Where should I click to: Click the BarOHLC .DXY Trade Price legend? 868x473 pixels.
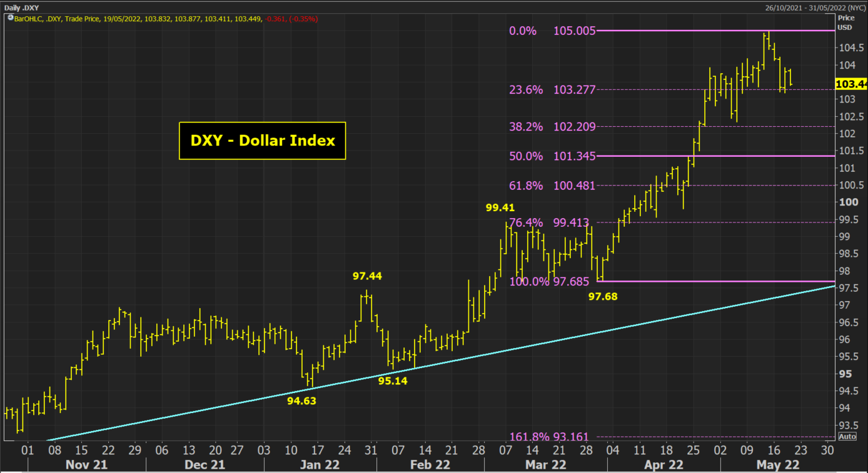point(166,19)
